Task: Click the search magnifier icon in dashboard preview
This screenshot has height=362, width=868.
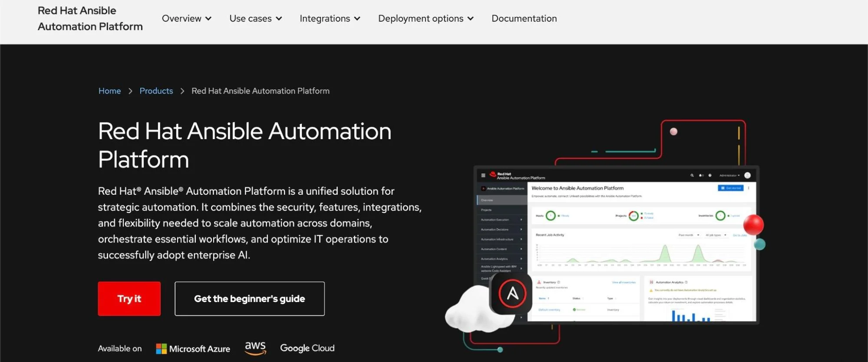Action: point(692,176)
